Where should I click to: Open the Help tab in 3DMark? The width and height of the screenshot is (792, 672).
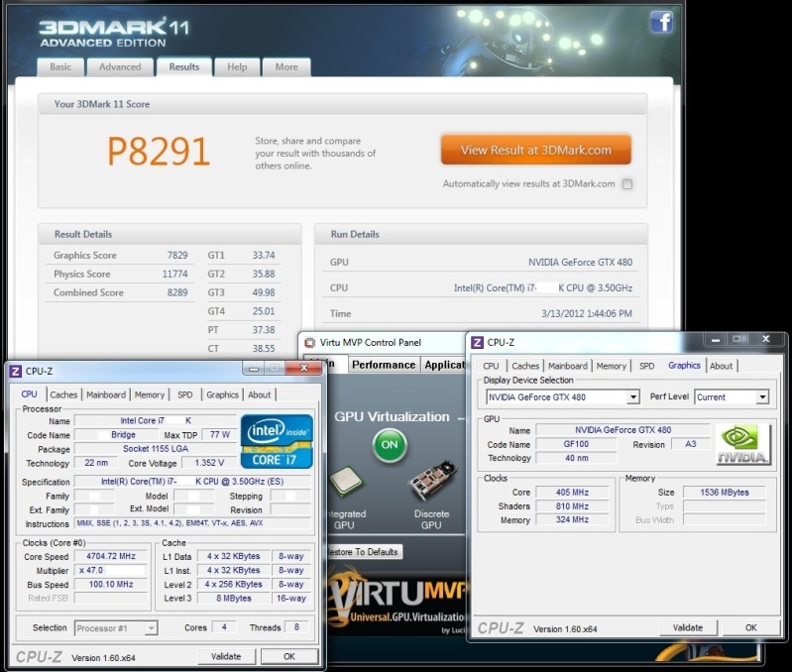pos(237,67)
